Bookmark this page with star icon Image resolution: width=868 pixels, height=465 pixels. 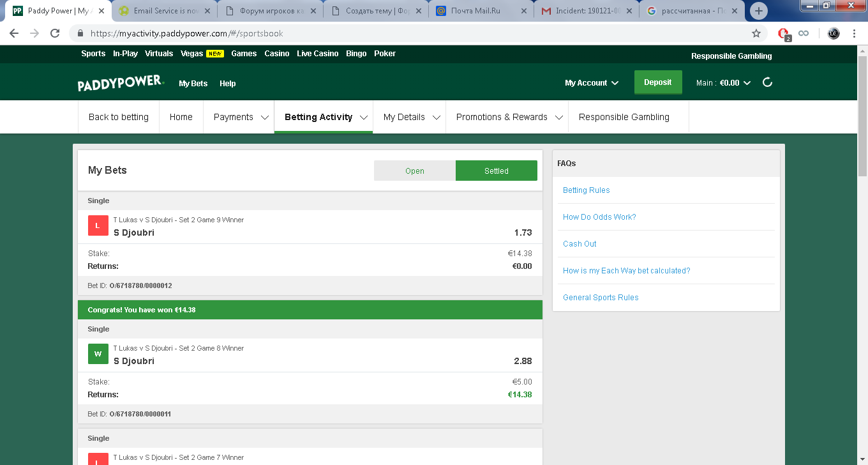tap(756, 33)
